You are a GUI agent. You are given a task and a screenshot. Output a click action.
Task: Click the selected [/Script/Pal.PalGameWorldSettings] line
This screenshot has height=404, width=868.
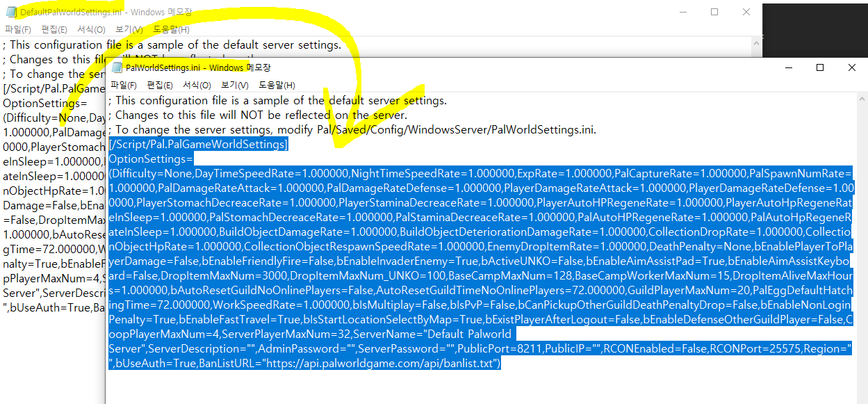(x=198, y=144)
